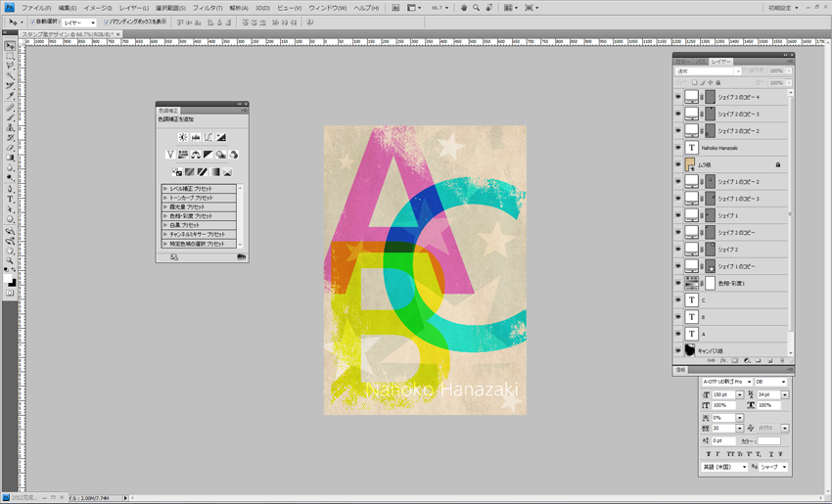Expand the 色相・彩度 プリセット list
Image resolution: width=832 pixels, height=504 pixels.
pyautogui.click(x=165, y=216)
